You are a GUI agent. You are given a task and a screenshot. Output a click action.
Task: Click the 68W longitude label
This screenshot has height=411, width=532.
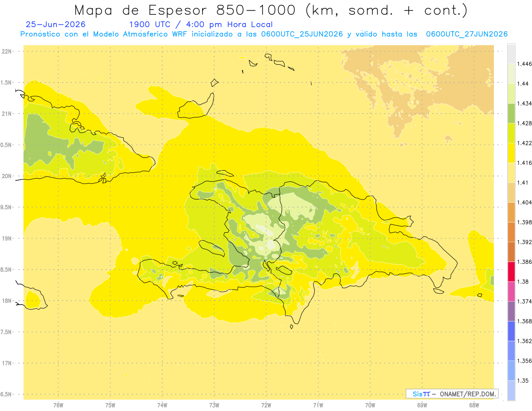tap(473, 405)
